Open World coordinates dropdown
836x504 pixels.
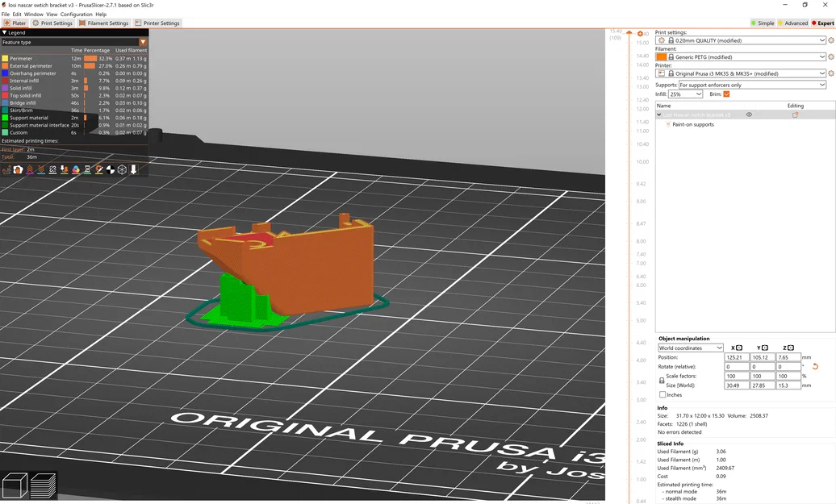tap(691, 348)
